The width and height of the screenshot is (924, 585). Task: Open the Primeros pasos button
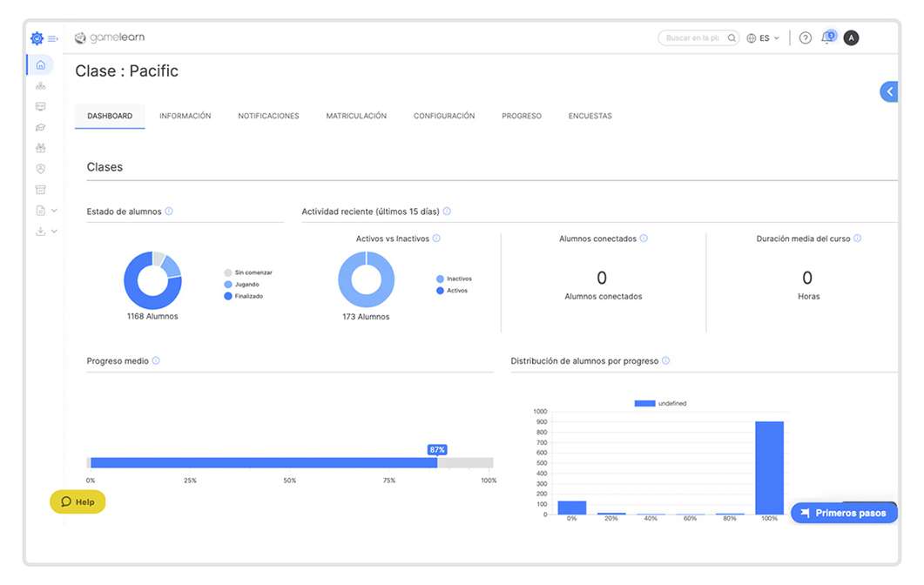point(845,513)
